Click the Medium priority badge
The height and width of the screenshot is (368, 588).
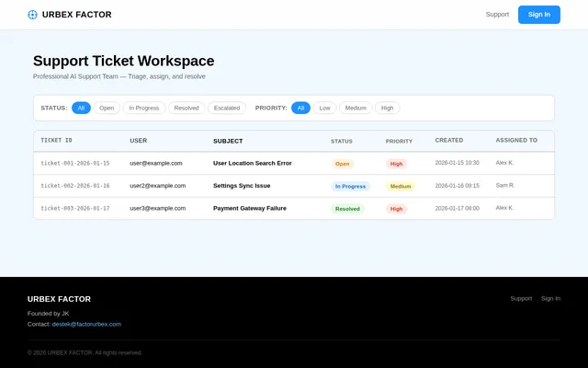(x=401, y=186)
